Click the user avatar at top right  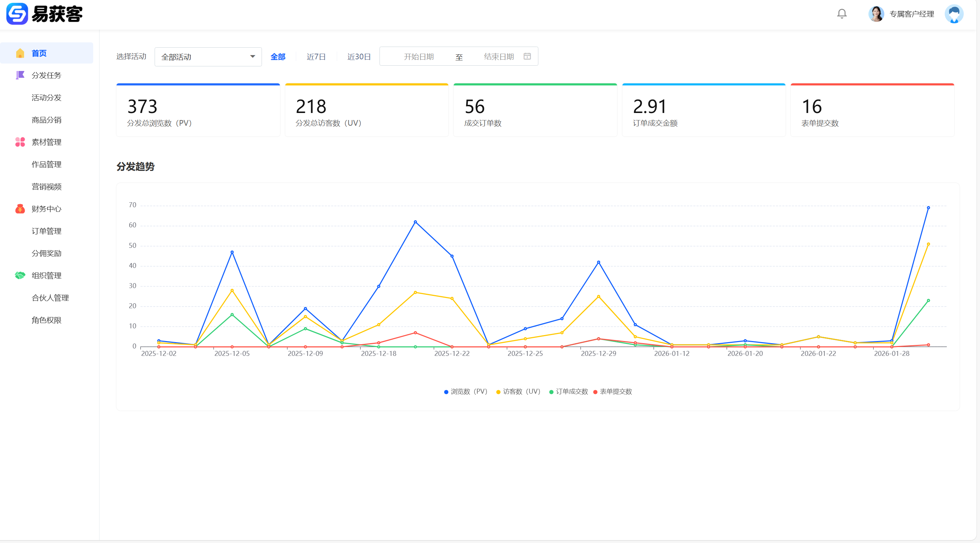[954, 14]
